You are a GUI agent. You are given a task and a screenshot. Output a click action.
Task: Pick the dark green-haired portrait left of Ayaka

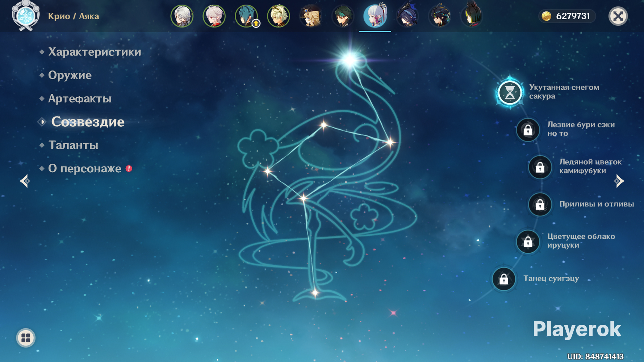point(343,16)
